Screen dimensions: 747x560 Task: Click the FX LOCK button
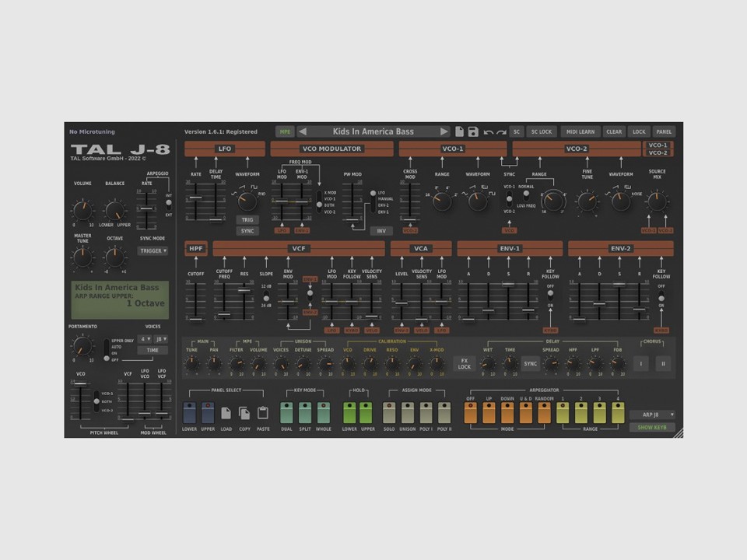(465, 364)
